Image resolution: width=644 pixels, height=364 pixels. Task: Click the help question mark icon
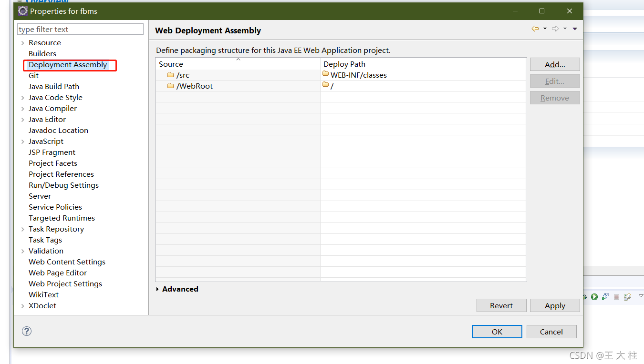[x=27, y=331]
